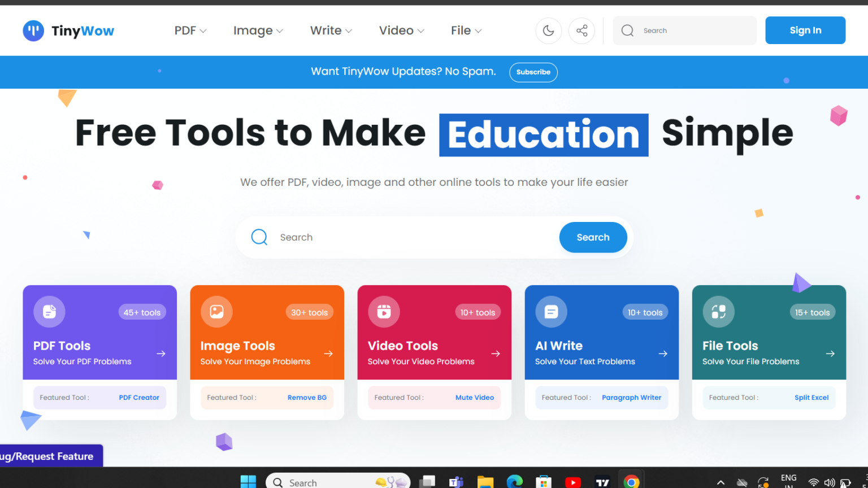The width and height of the screenshot is (868, 488).
Task: Click the File Tools card icon
Action: click(x=718, y=312)
